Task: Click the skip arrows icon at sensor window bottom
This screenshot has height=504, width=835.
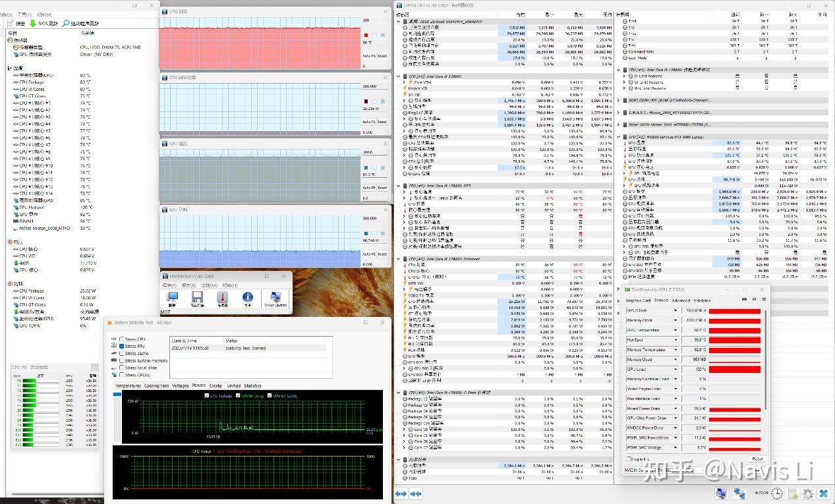Action: pos(415,493)
